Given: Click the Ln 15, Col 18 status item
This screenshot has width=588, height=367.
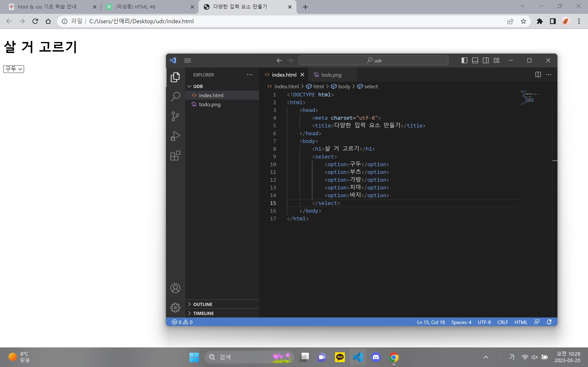Looking at the screenshot, I should pyautogui.click(x=431, y=322).
